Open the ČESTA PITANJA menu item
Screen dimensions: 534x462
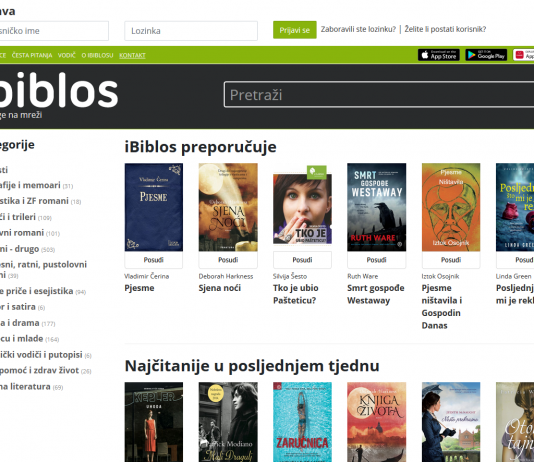point(32,55)
